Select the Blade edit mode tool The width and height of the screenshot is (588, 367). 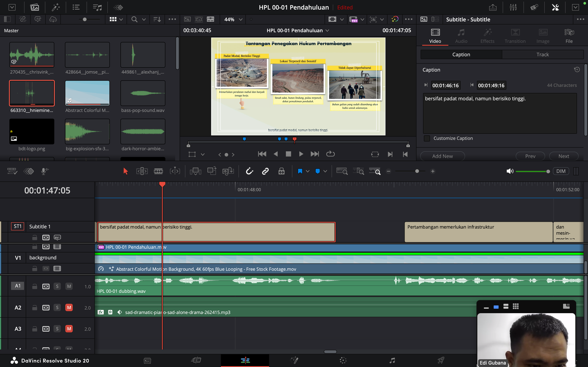coord(158,171)
